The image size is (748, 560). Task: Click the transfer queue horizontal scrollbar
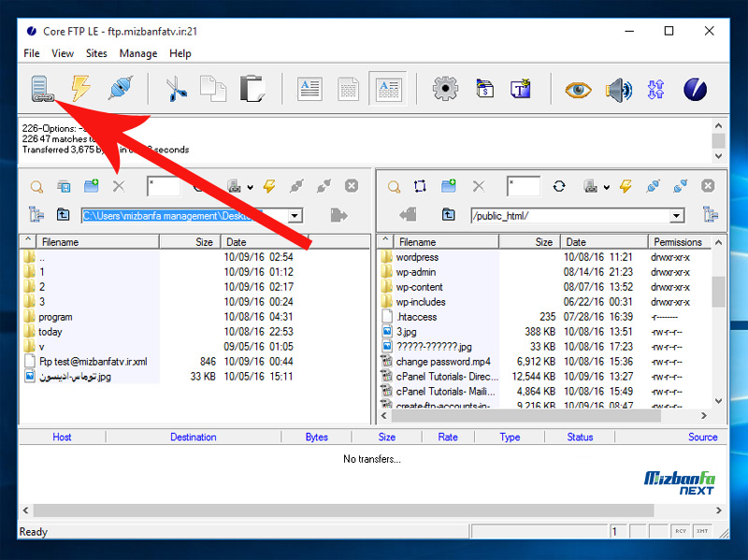[x=343, y=510]
